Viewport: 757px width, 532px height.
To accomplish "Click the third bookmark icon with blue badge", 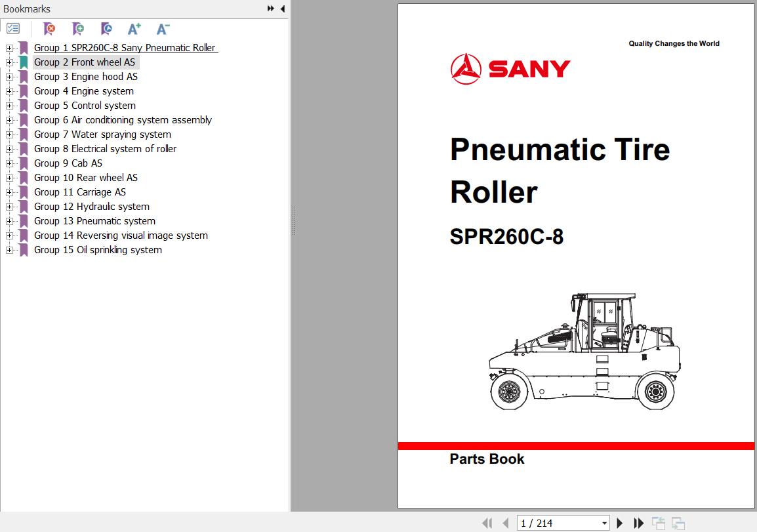I will point(106,29).
